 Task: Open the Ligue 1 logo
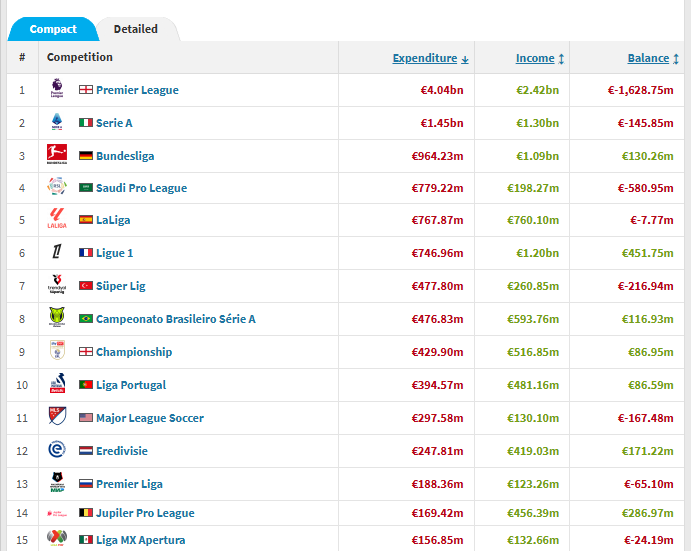click(57, 251)
